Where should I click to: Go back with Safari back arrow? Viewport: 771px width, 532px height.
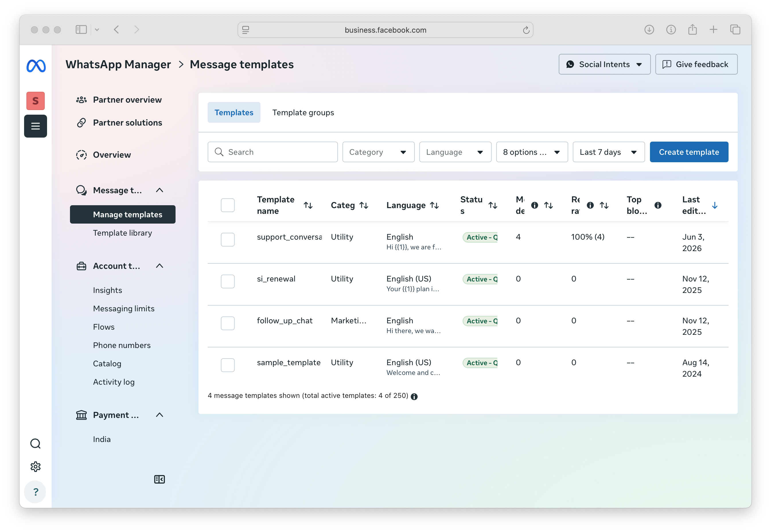pyautogui.click(x=116, y=30)
